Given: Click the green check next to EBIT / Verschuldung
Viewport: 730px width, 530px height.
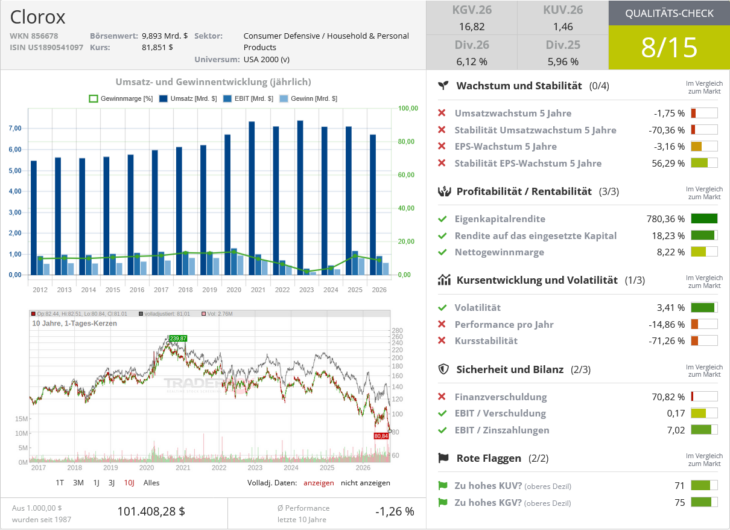Looking at the screenshot, I should point(442,413).
